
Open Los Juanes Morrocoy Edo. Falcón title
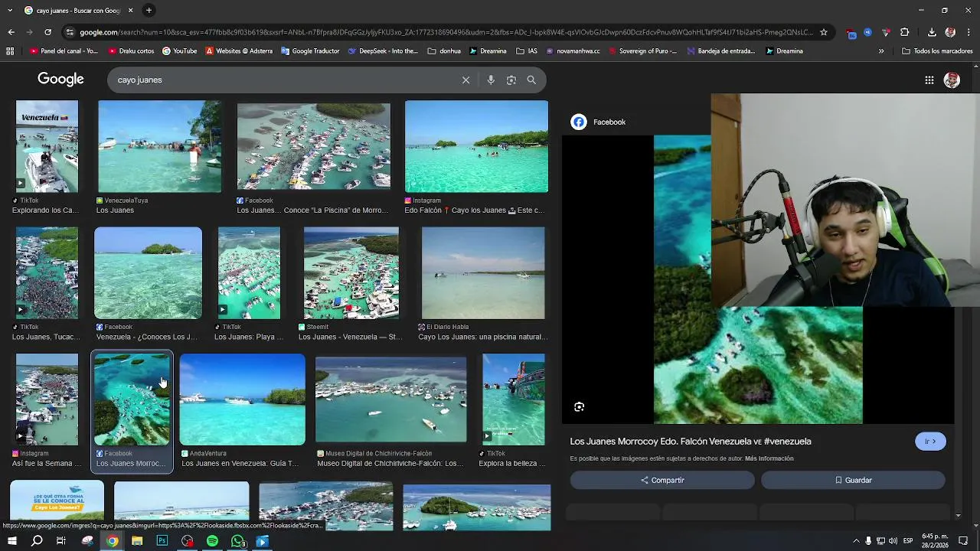point(691,442)
